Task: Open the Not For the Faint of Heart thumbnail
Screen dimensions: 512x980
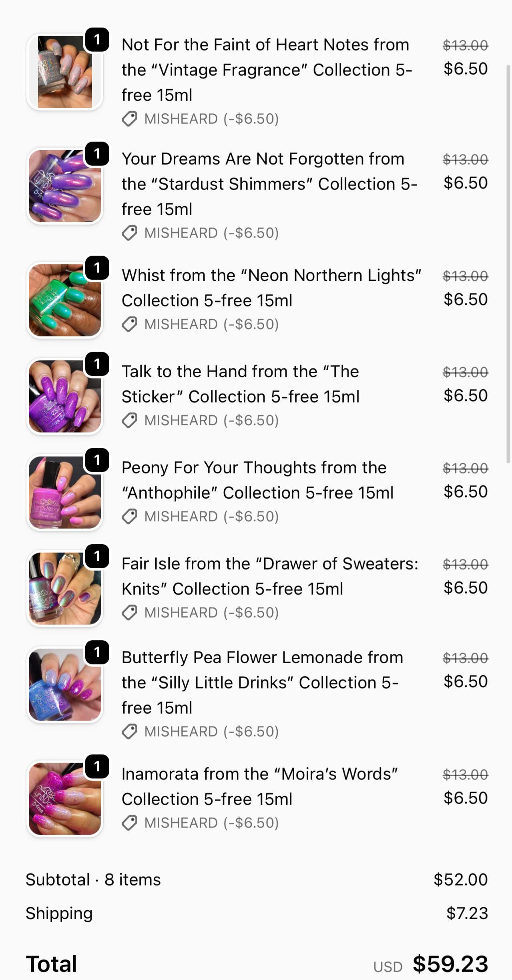Action: click(64, 72)
